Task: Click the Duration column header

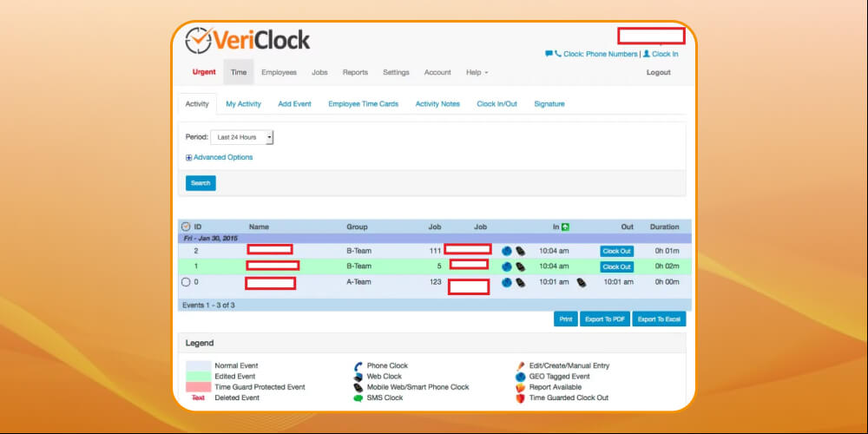Action: coord(664,227)
